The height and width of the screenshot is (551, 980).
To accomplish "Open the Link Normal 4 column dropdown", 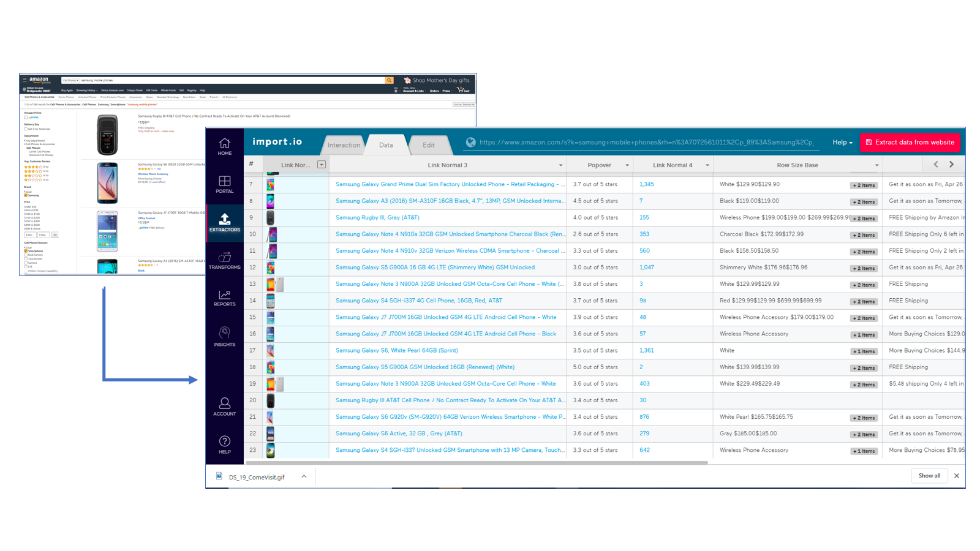I will 707,165.
